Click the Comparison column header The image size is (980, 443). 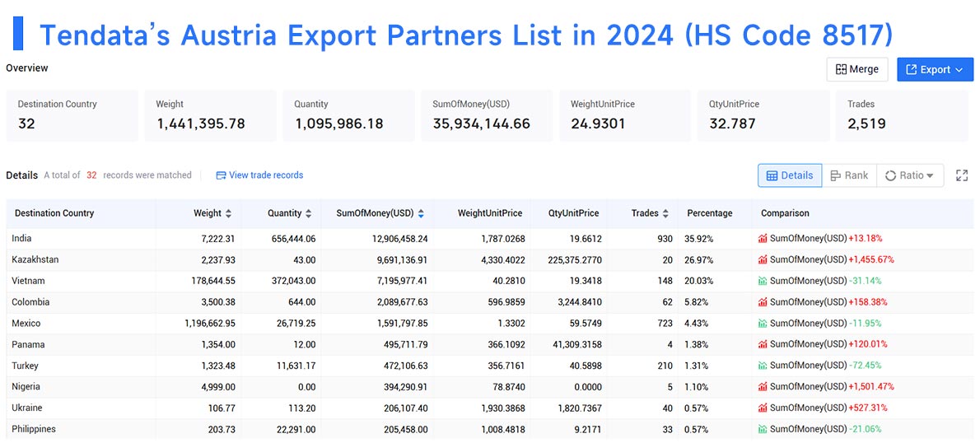(x=784, y=213)
